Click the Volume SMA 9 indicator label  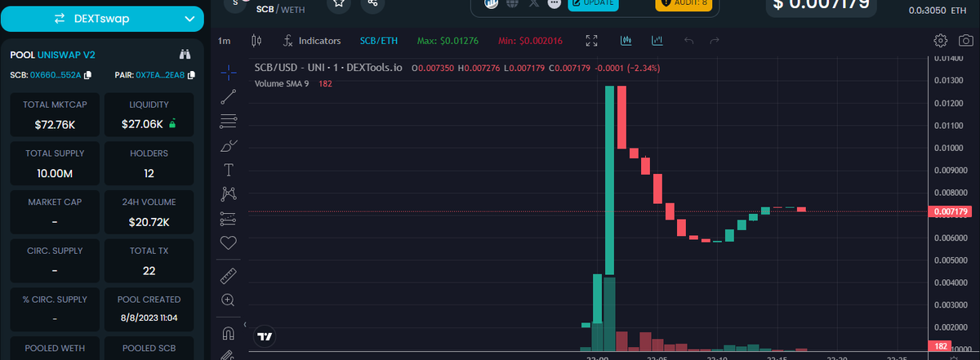click(282, 83)
